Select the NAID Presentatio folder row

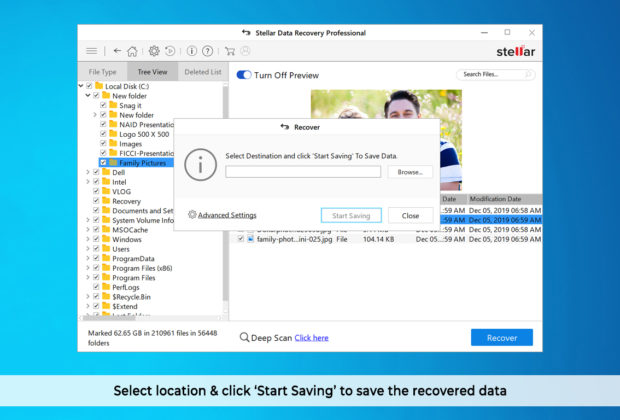(138, 124)
